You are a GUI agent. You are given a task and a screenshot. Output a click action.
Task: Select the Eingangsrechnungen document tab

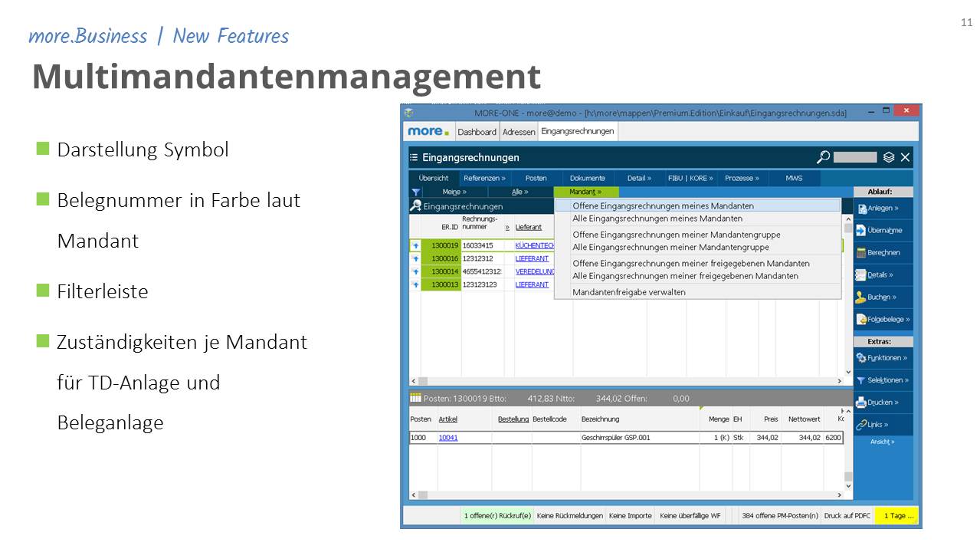tap(578, 131)
